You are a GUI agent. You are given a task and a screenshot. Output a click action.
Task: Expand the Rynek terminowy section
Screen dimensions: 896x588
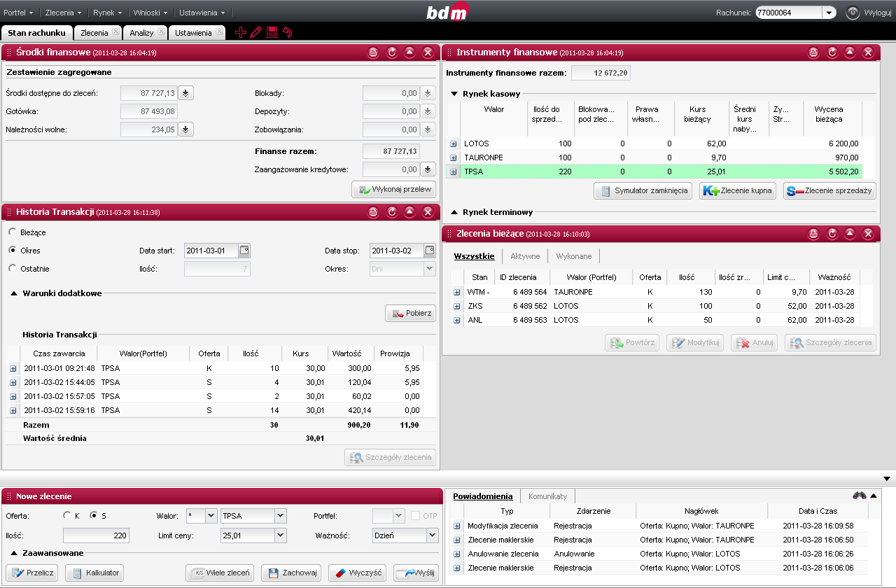[454, 212]
